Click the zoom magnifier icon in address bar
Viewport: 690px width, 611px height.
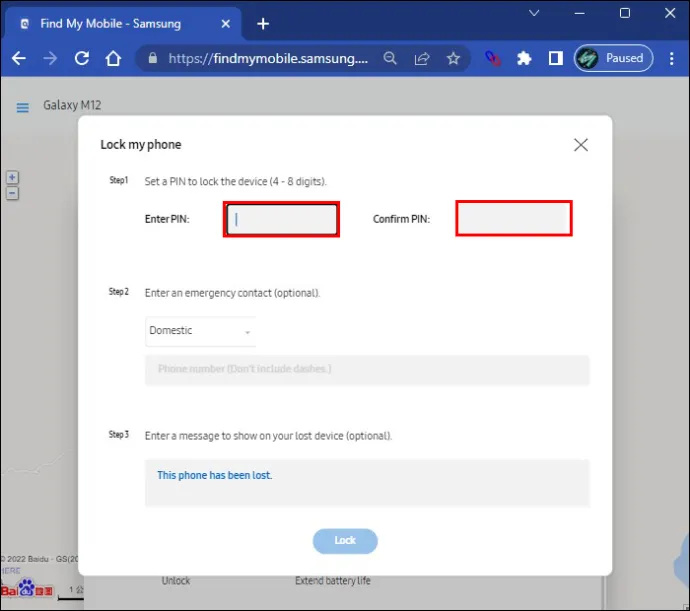(390, 58)
